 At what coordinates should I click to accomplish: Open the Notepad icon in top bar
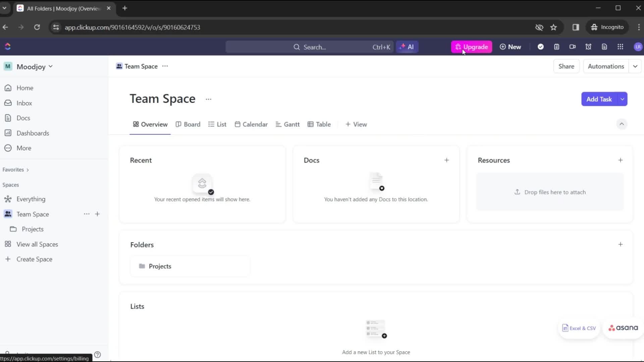556,47
